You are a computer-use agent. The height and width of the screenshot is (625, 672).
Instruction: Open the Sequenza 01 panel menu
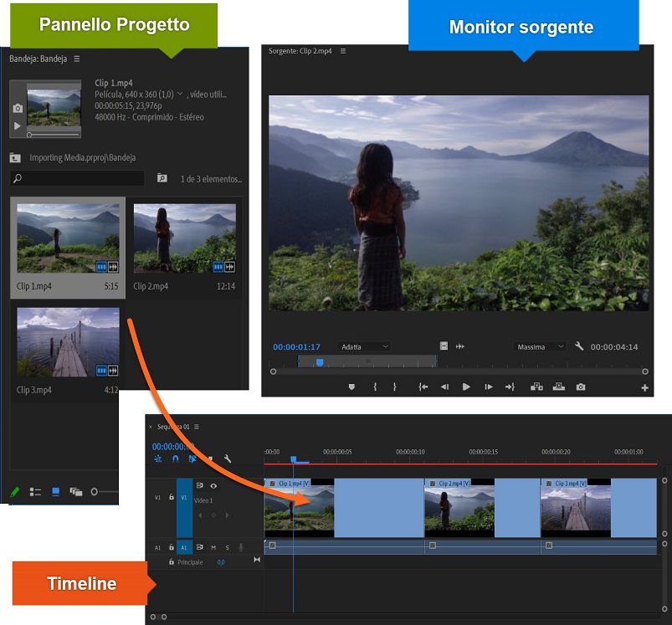pyautogui.click(x=197, y=427)
